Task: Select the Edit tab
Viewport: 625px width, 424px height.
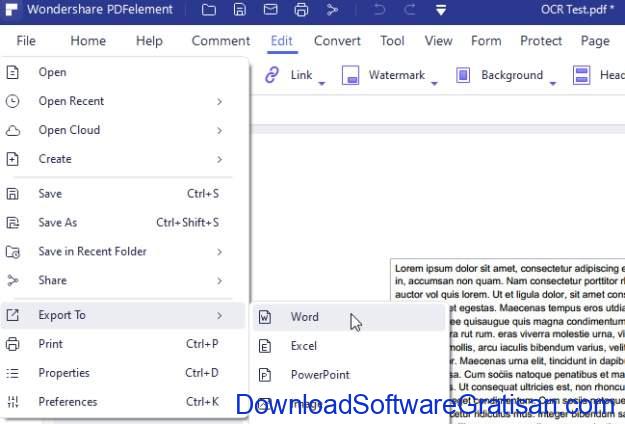Action: coord(282,41)
